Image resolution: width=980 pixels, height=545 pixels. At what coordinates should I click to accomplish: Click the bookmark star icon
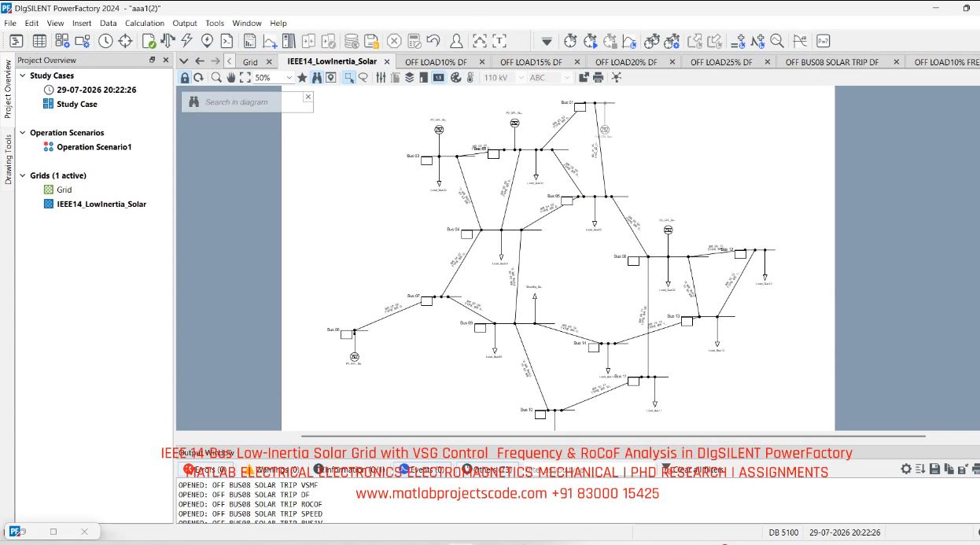tap(302, 77)
